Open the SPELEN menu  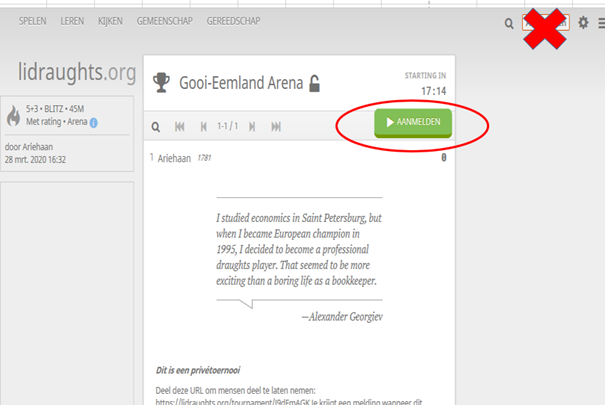click(x=32, y=21)
